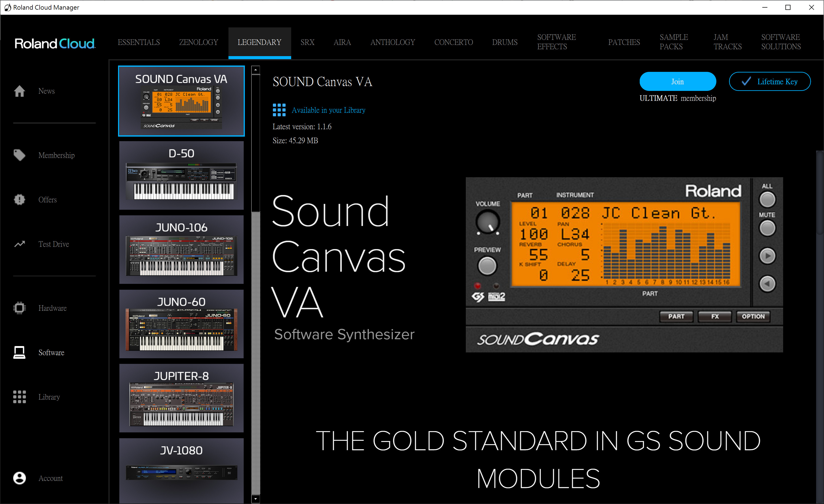Open the SAMPLE PACKS tab

[x=673, y=42]
